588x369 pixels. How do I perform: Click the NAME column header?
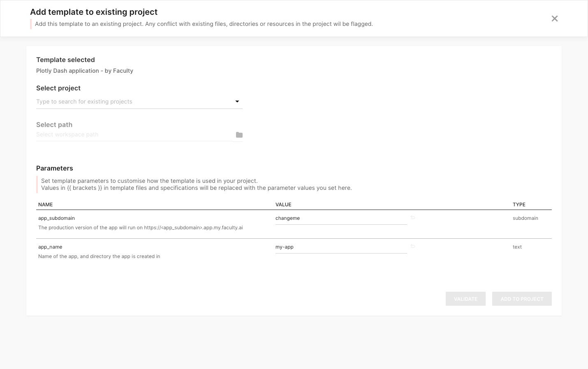click(46, 205)
